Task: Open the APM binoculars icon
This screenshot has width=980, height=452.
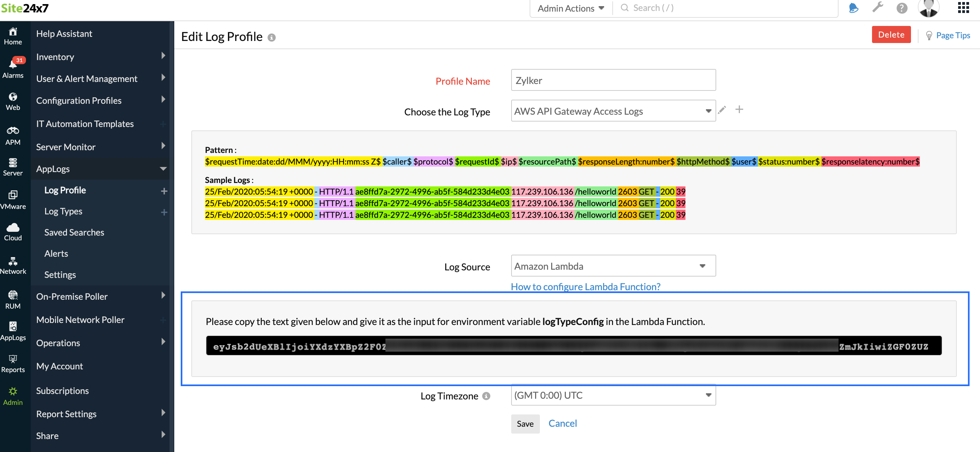Action: pos(13,131)
